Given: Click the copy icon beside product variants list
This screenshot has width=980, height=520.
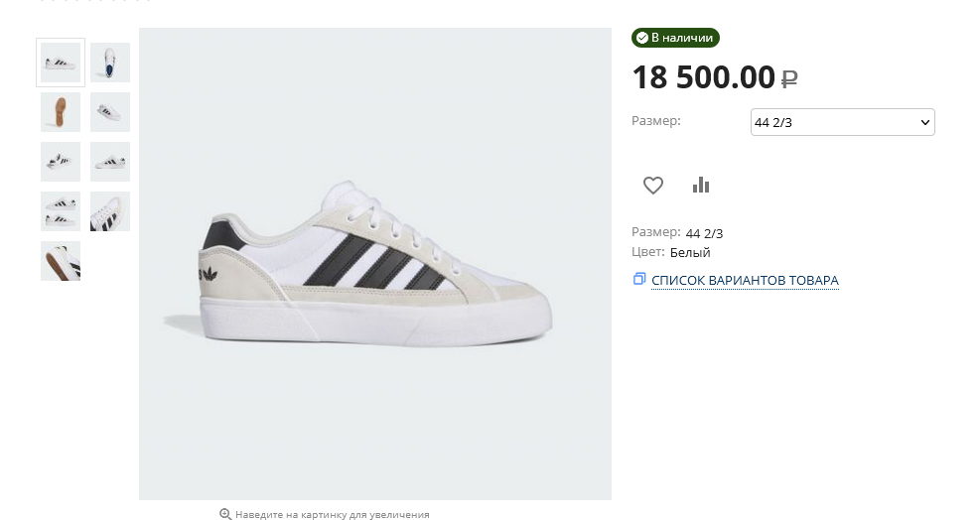Looking at the screenshot, I should click(639, 279).
